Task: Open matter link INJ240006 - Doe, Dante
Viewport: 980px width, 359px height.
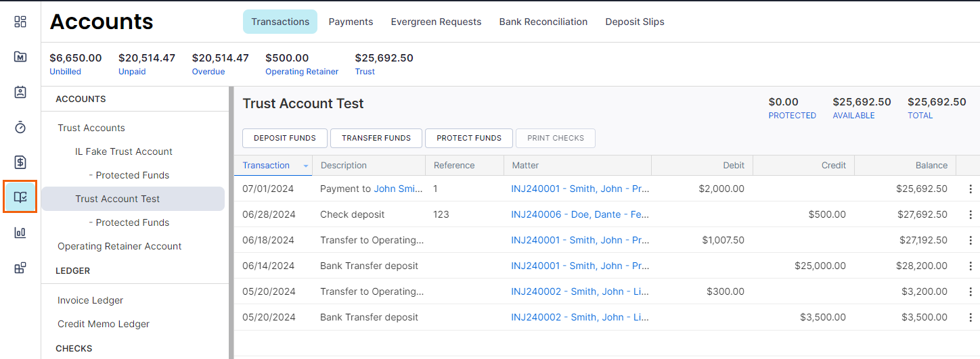Action: (x=580, y=214)
